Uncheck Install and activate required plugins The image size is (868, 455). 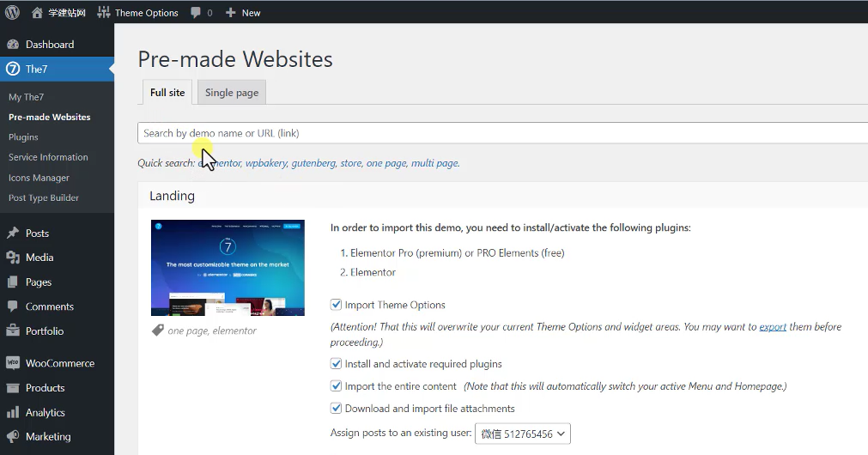[336, 364]
